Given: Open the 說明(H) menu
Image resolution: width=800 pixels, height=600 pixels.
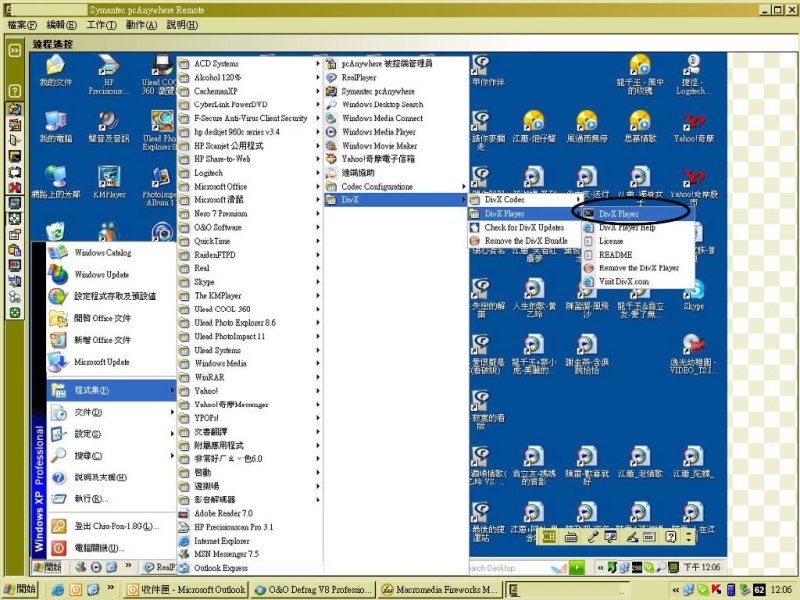Looking at the screenshot, I should click(x=182, y=25).
